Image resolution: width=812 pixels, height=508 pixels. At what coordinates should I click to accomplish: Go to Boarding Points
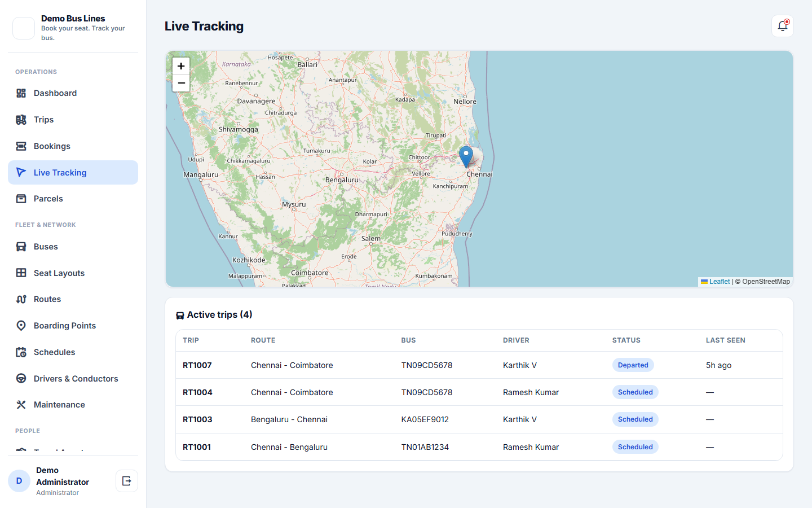[73, 326]
